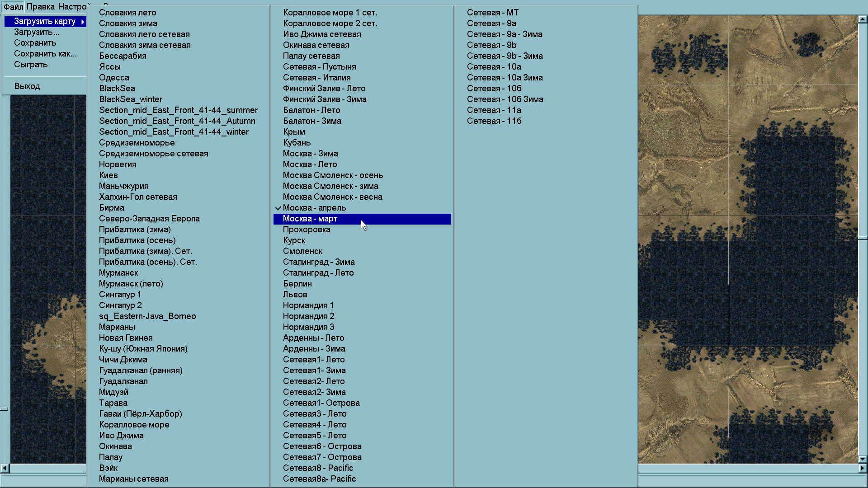Select 'Сетевая - 11б' map
Image resolution: width=868 pixels, height=488 pixels.
(x=494, y=121)
